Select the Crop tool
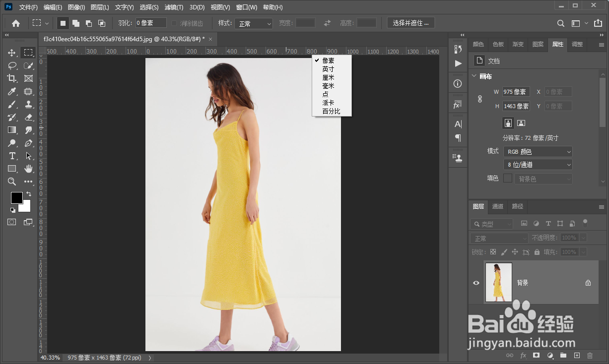The image size is (609, 364). click(12, 78)
